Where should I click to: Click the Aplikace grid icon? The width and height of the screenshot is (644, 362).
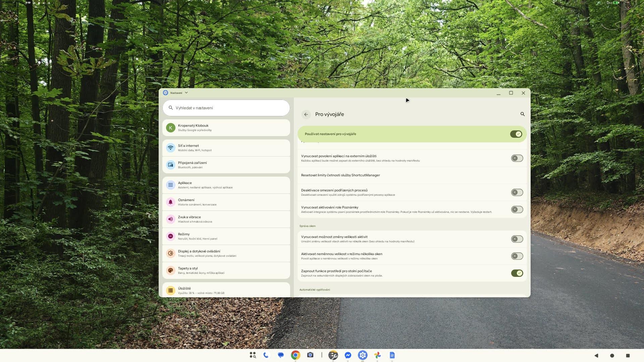(x=171, y=185)
